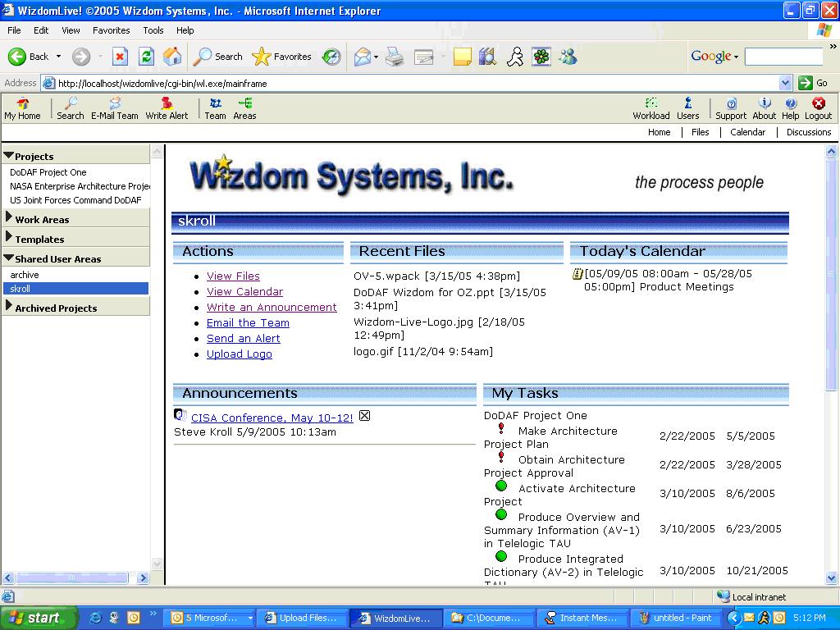Click the Write an Announcement link
Screen dimensions: 840x630
pyautogui.click(x=272, y=308)
